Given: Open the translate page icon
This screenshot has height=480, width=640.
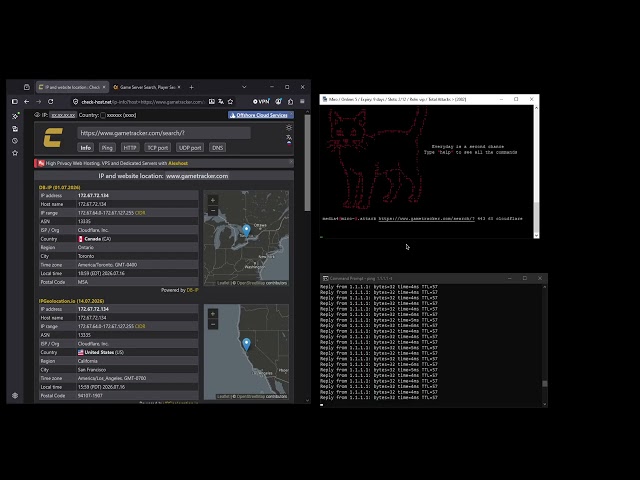Looking at the screenshot, I should click(221, 102).
